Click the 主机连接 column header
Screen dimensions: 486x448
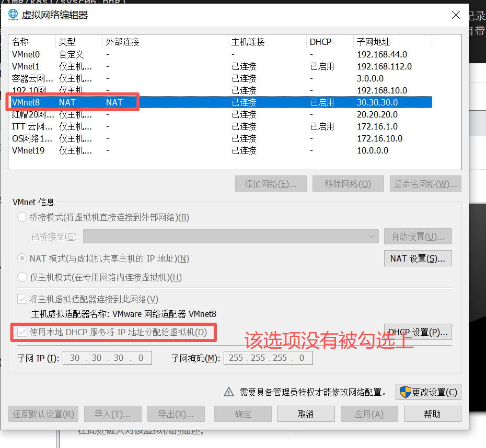(267, 42)
